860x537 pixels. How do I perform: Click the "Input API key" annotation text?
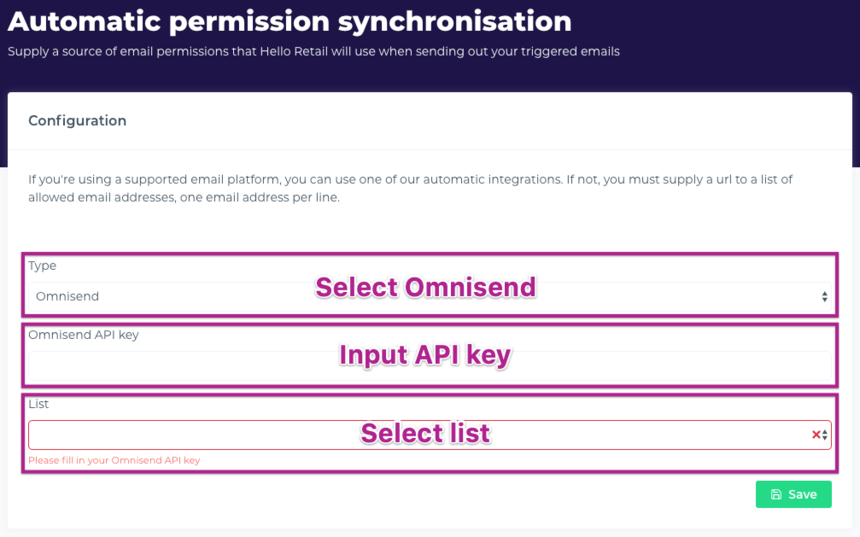click(x=425, y=355)
